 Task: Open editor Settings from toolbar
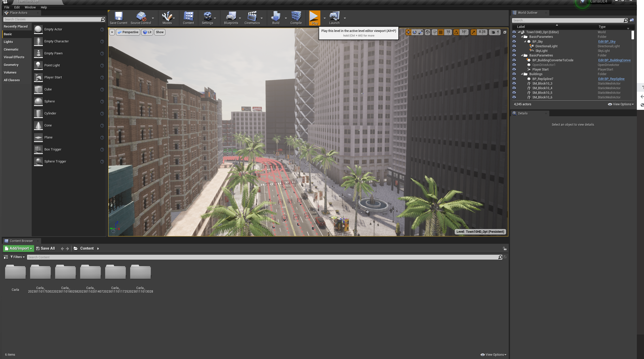(207, 18)
